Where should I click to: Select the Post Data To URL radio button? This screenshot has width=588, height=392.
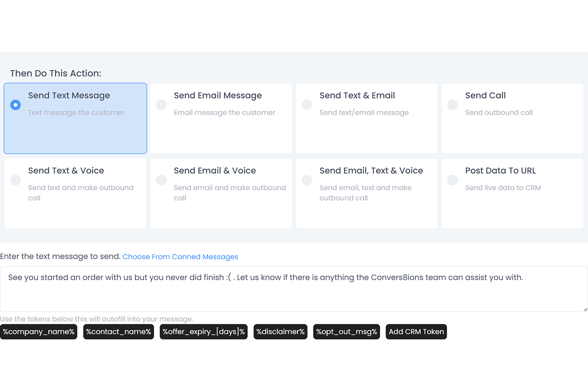pos(452,180)
